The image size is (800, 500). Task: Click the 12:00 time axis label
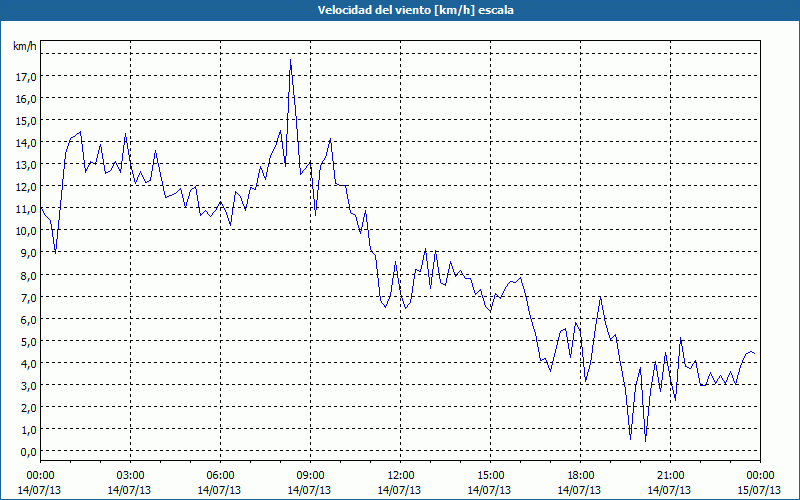point(400,476)
